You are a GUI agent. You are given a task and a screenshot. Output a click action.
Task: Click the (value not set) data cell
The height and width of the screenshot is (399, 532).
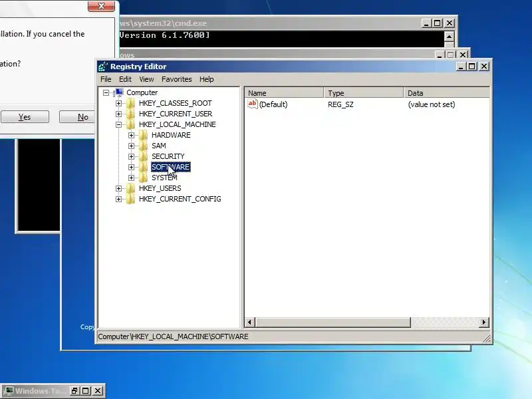(x=431, y=104)
